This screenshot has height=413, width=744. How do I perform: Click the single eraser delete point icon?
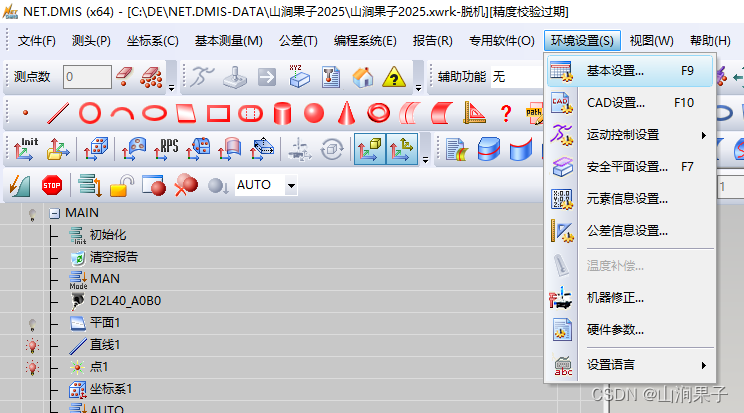[x=124, y=76]
